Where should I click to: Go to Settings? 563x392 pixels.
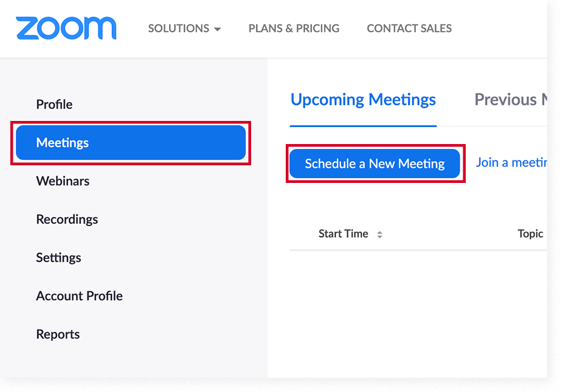(58, 257)
